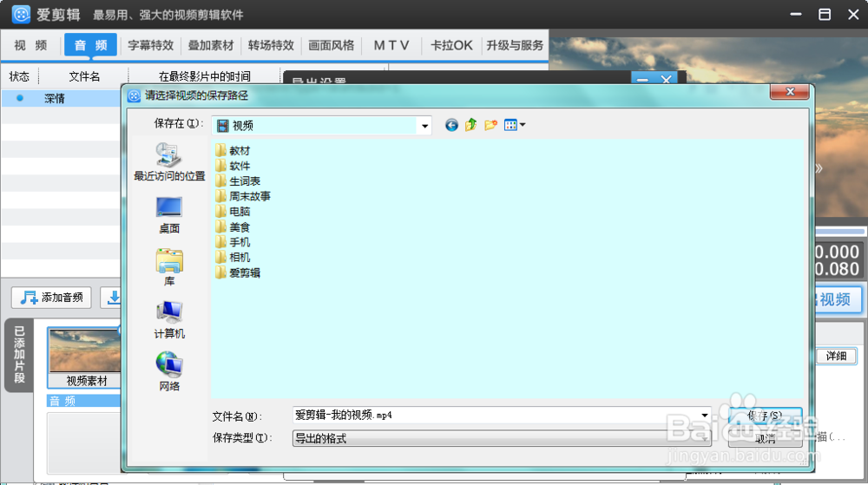Click the back arrow icon in save dialog
The width and height of the screenshot is (868, 485).
pyautogui.click(x=451, y=126)
